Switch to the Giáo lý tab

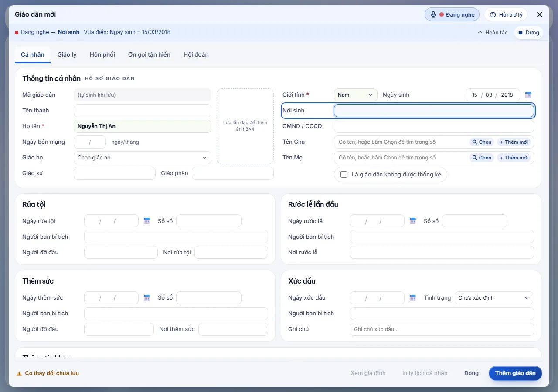[67, 54]
